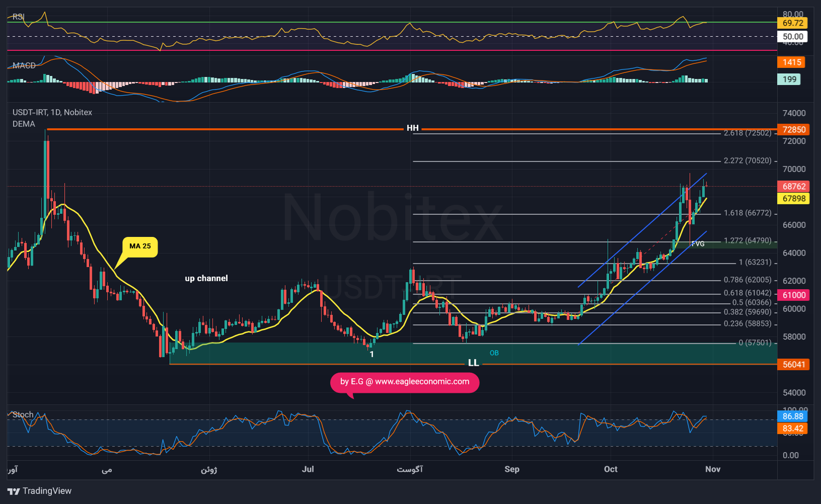Screen dimensions: 821x504
Task: Click the Sep label on time axis
Action: coord(512,470)
